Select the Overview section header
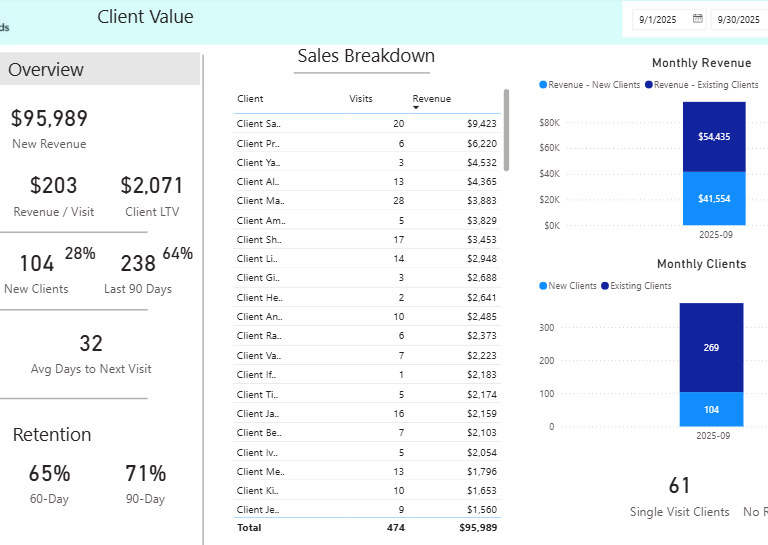768x545 pixels. [100, 70]
